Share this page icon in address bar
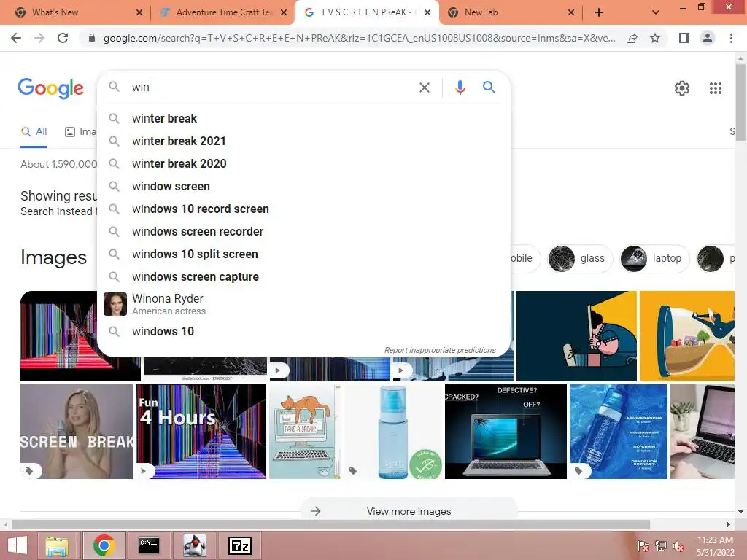 tap(632, 38)
